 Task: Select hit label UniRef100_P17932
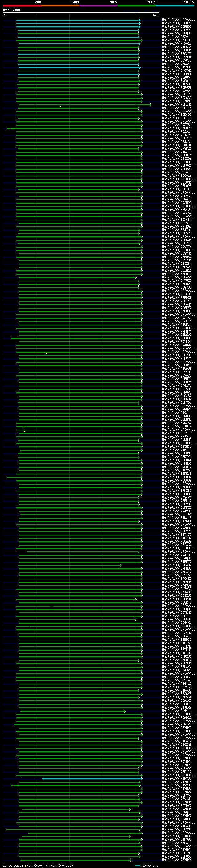tap(177, 589)
